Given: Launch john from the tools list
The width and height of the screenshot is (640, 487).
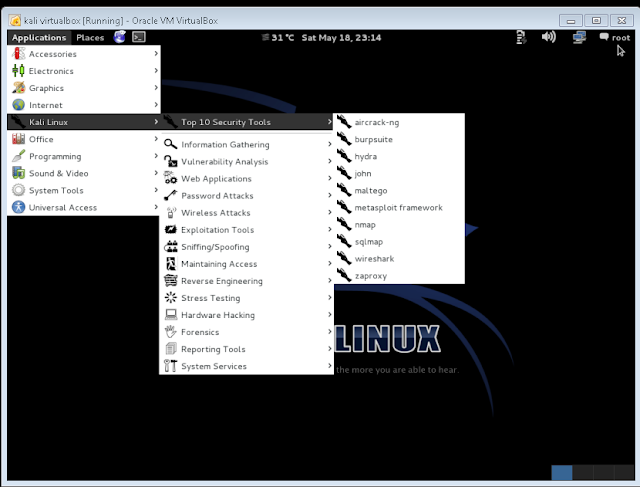Looking at the screenshot, I should tap(399, 173).
